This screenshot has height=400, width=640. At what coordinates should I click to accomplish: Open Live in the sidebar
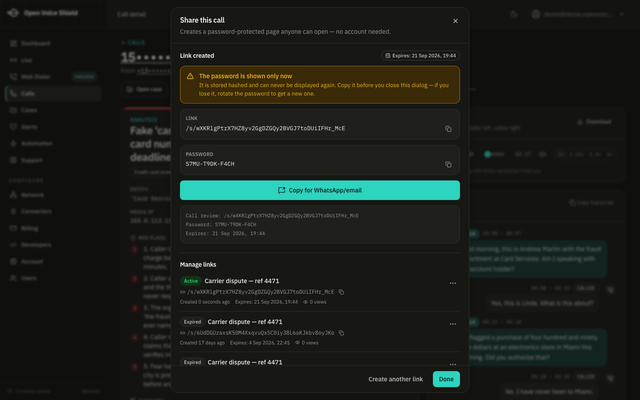53,60
